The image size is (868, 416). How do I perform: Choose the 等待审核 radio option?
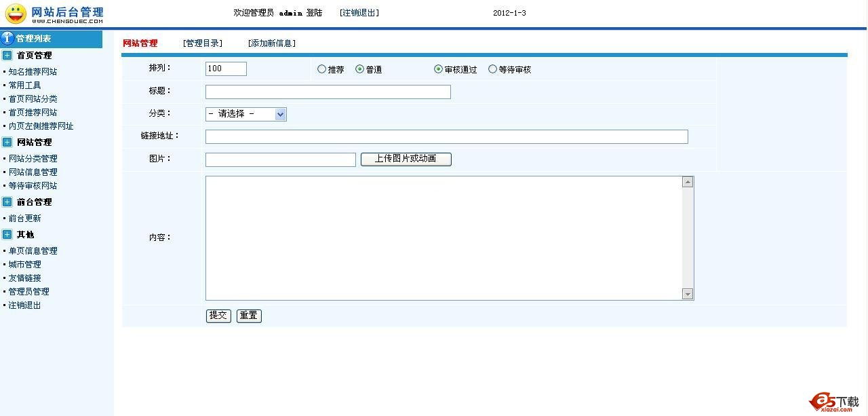(x=492, y=69)
